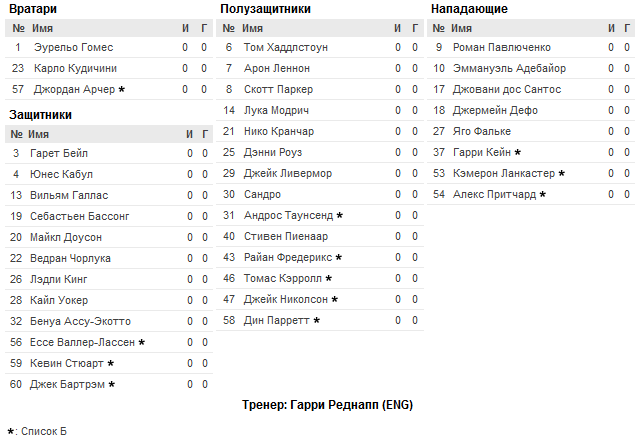Select Карло Кудичини in goalkeepers list
The height and width of the screenshot is (441, 644).
coord(75,69)
